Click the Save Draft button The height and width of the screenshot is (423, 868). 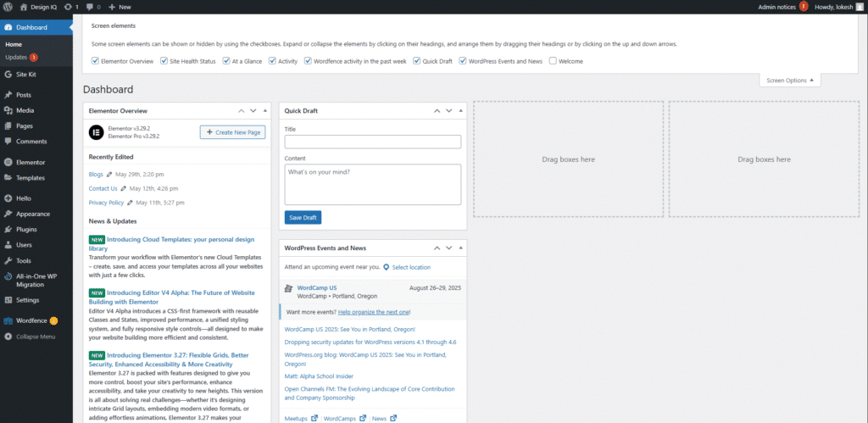pyautogui.click(x=303, y=218)
